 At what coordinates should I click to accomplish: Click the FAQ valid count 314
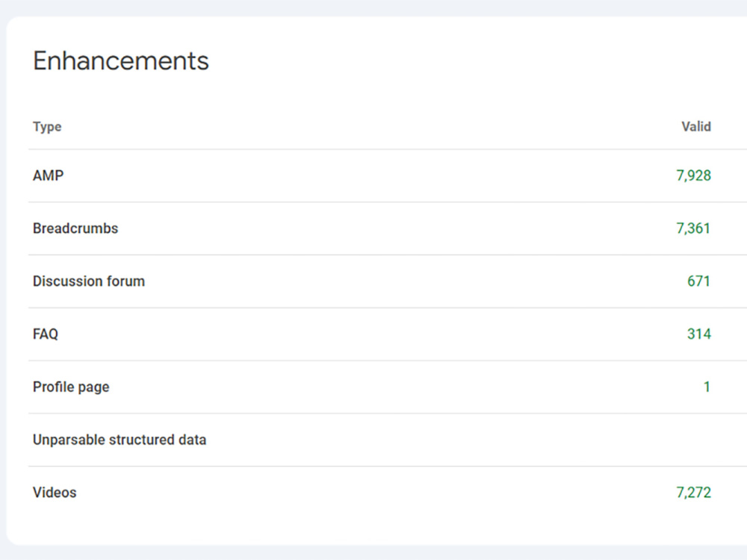698,335
